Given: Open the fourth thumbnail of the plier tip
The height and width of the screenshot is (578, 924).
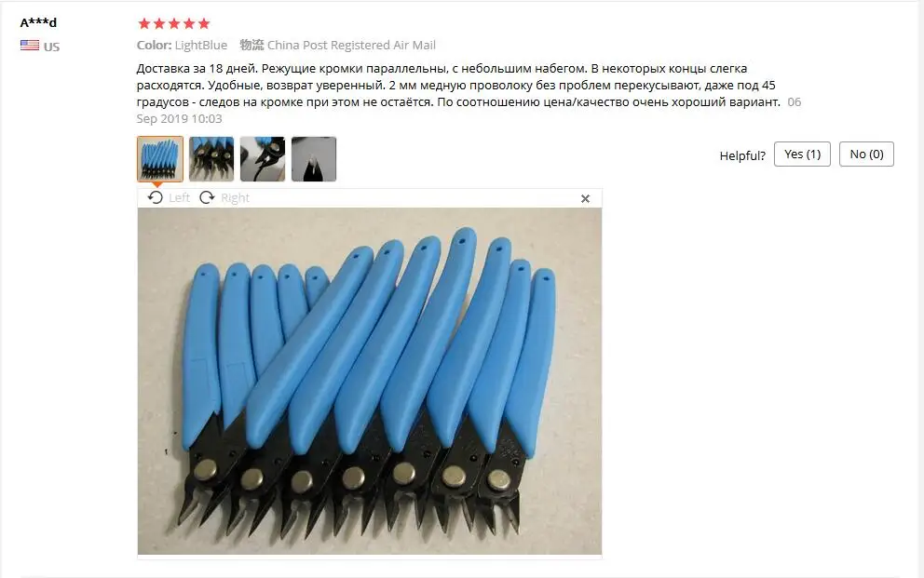Looking at the screenshot, I should coord(314,159).
